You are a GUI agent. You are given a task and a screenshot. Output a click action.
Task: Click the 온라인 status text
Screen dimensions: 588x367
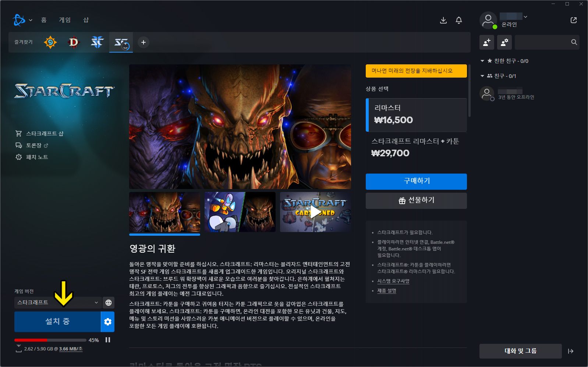click(x=509, y=24)
